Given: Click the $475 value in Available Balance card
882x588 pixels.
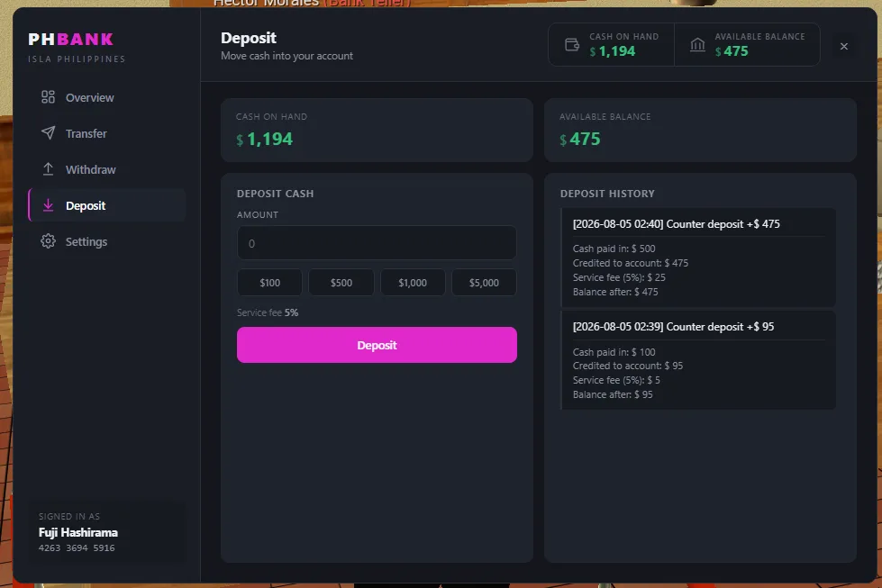Looking at the screenshot, I should pos(580,139).
